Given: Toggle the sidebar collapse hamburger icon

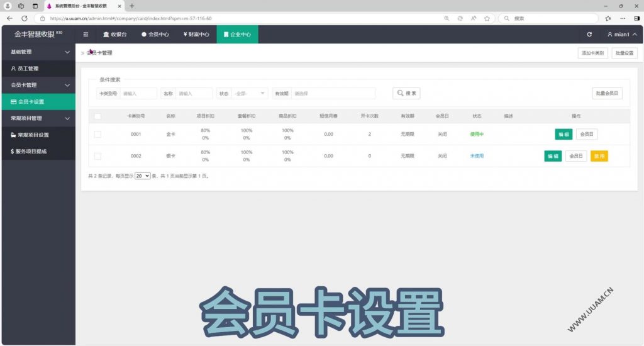Looking at the screenshot, I should 86,35.
